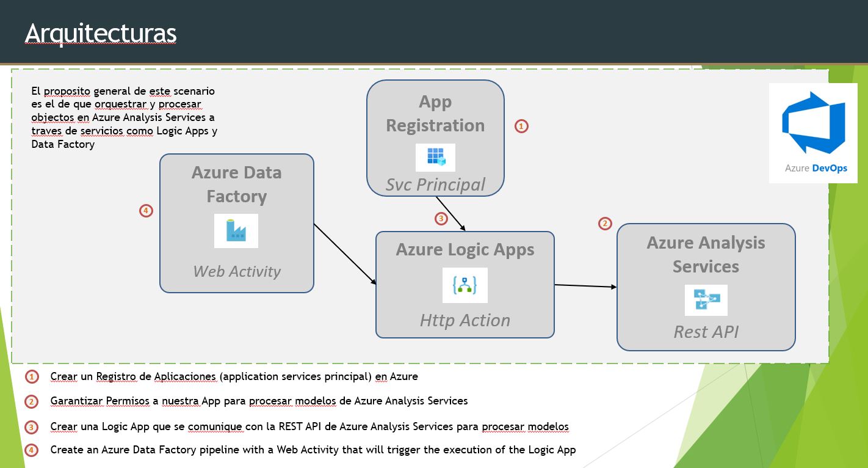This screenshot has width=868, height=468.
Task: Click circled number 1 beside App Registration
Action: point(521,126)
